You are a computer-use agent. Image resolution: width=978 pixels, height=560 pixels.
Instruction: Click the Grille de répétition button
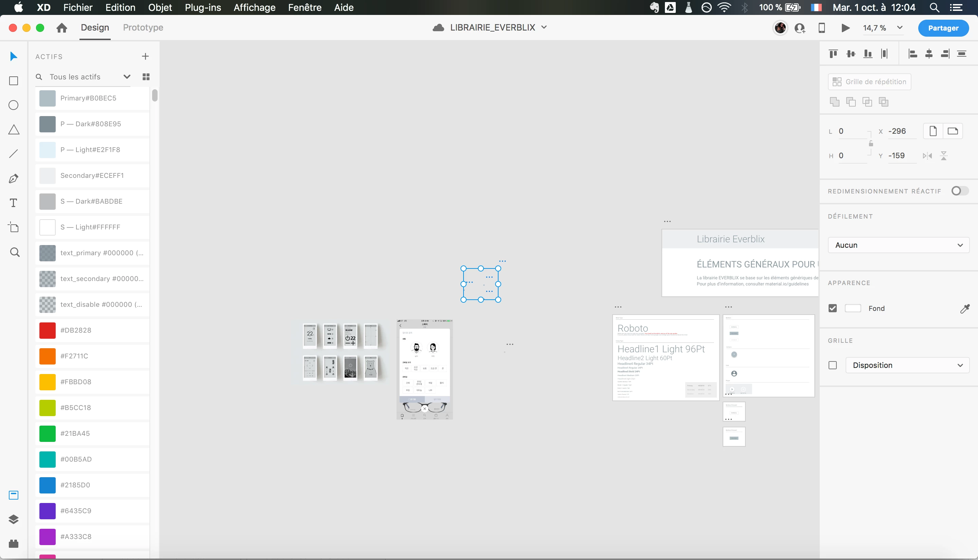[x=870, y=81]
